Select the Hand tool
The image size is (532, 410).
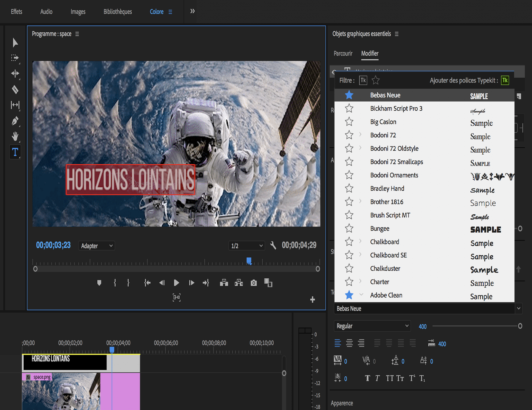point(15,136)
